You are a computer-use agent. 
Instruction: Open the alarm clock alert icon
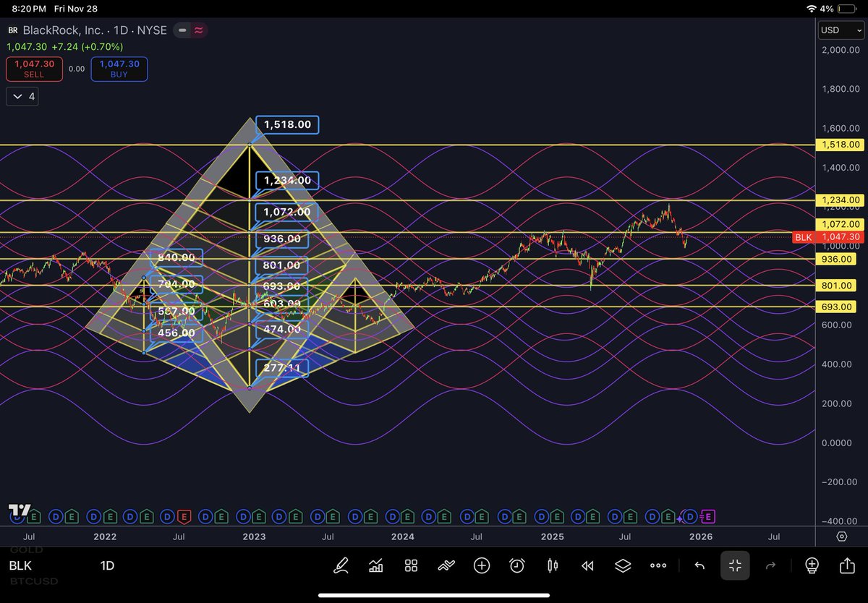[x=516, y=565]
